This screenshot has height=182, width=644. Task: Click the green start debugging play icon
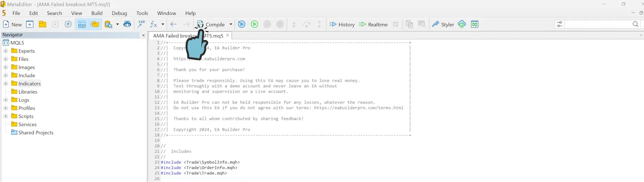pyautogui.click(x=254, y=24)
